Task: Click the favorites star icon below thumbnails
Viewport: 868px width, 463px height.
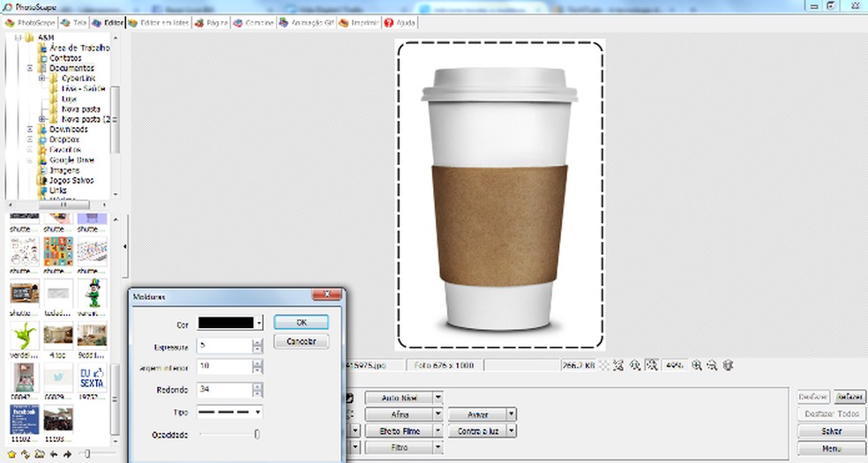Action: click(x=11, y=454)
